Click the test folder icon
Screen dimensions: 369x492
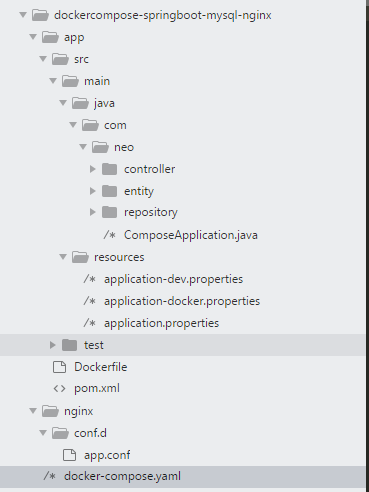(69, 345)
